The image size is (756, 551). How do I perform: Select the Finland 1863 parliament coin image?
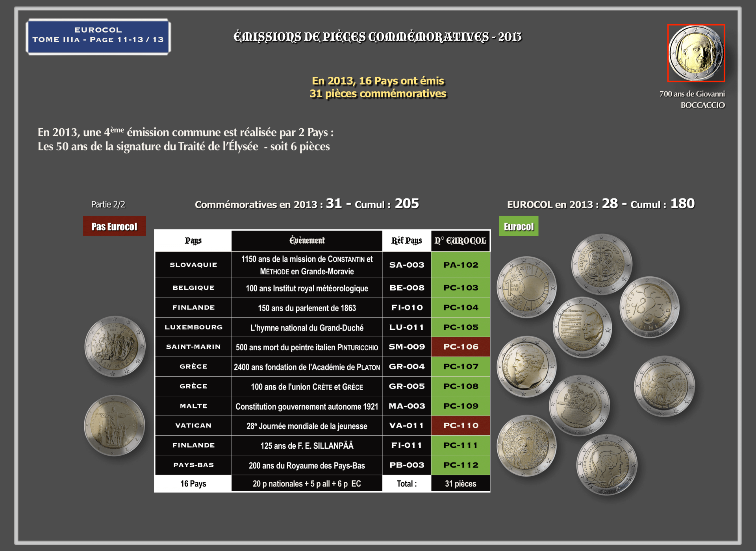coord(650,307)
